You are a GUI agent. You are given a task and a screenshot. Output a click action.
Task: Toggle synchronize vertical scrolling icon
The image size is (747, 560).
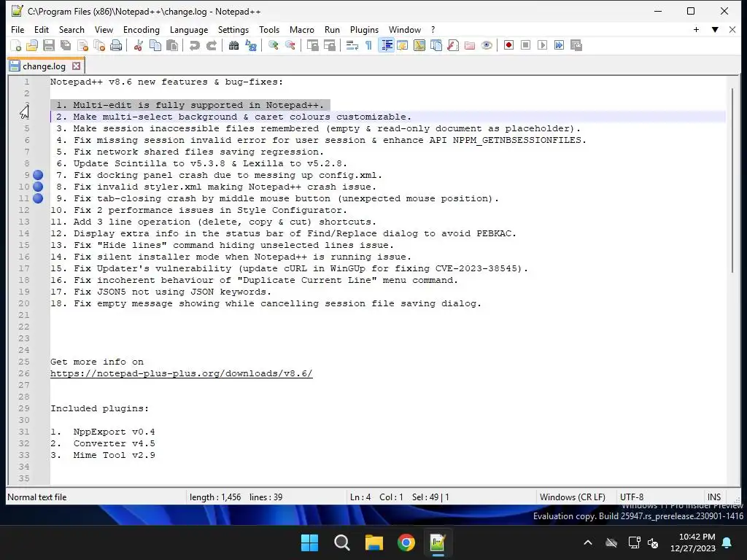(312, 46)
